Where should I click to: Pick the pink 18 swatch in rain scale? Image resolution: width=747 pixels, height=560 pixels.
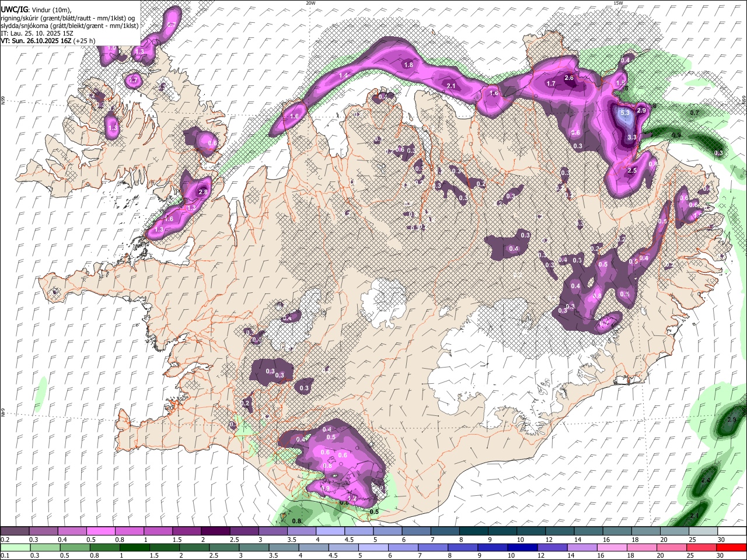point(641,547)
